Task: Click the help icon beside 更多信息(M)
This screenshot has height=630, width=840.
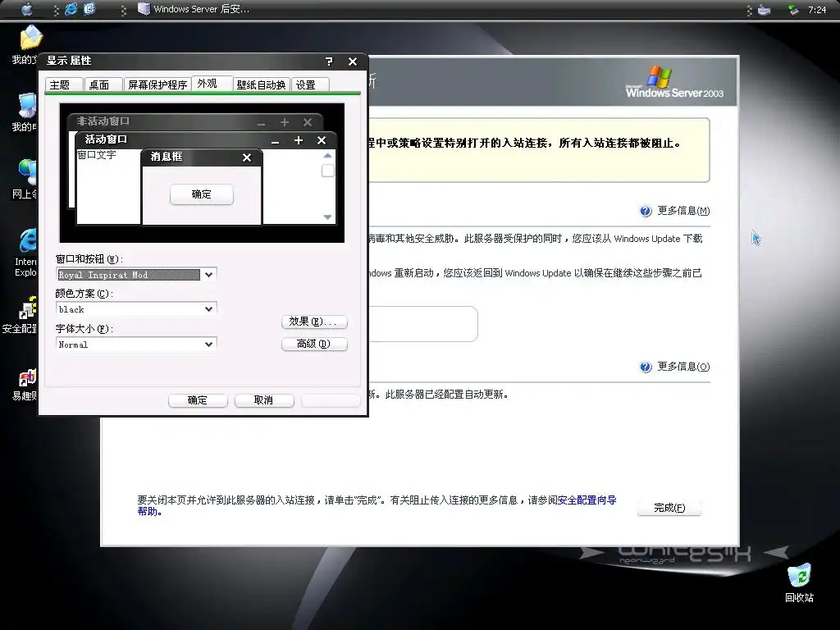Action: pos(646,211)
